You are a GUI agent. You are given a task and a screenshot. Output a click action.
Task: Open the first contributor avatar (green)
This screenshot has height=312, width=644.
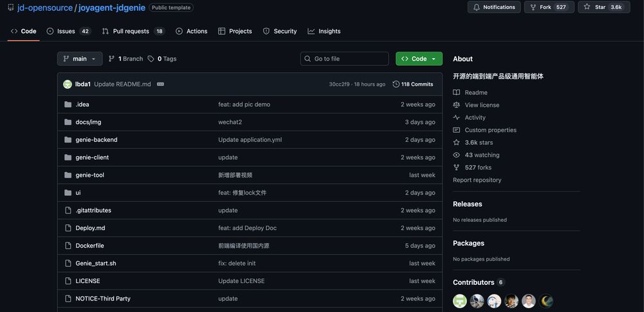(x=460, y=301)
